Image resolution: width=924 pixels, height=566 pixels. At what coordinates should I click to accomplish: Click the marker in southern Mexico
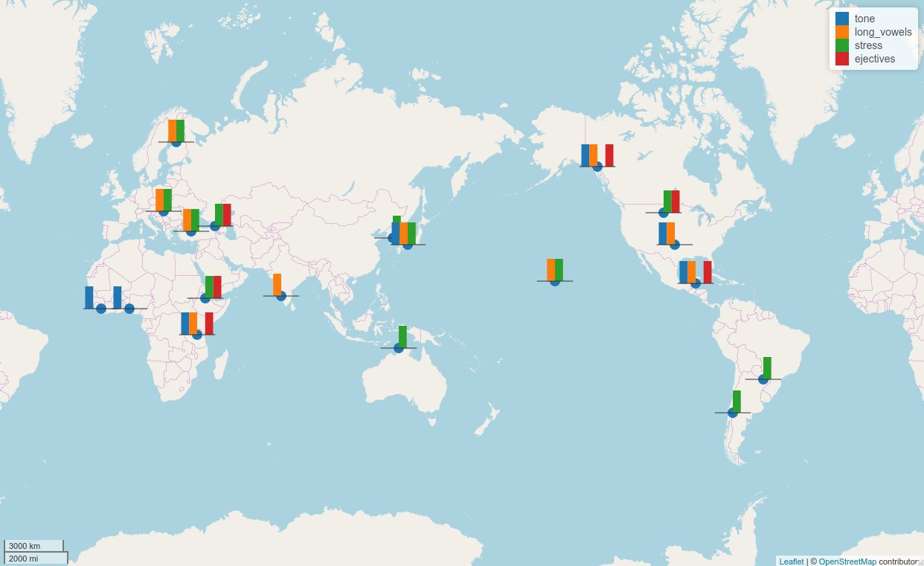pos(696,283)
